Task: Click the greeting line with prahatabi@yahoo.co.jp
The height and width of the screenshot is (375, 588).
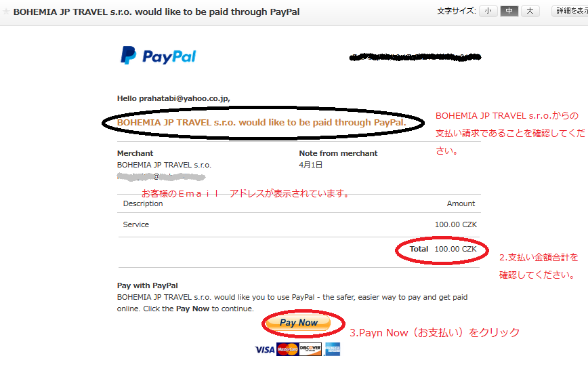Action: [173, 98]
